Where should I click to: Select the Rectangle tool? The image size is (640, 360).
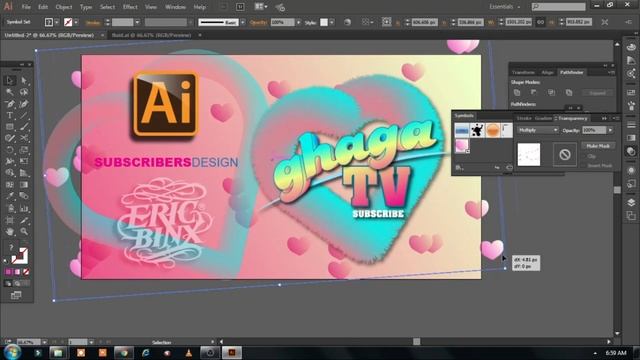click(x=10, y=127)
